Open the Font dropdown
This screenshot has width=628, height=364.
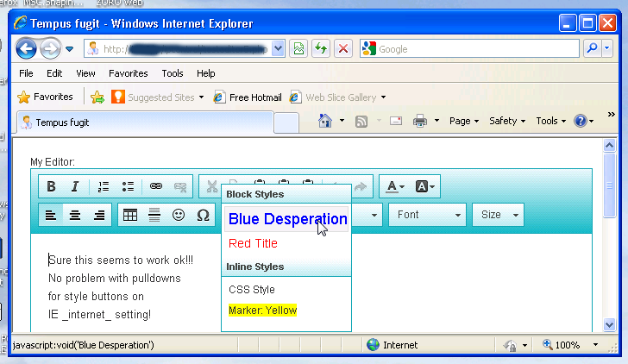pos(426,215)
